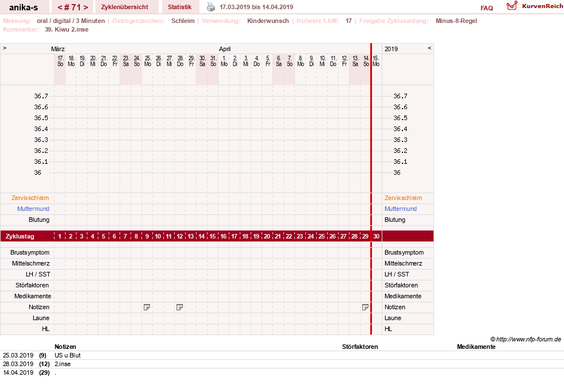Click cycle day 1 cell

tap(60, 236)
